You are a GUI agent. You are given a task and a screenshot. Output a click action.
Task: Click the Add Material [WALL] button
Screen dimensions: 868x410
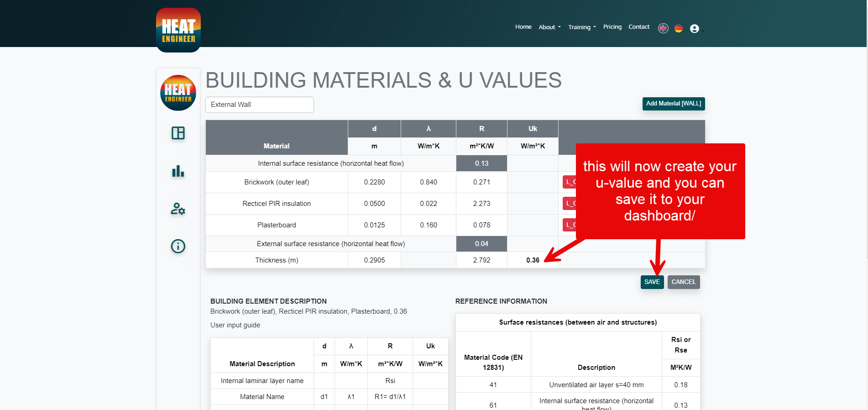pos(674,104)
